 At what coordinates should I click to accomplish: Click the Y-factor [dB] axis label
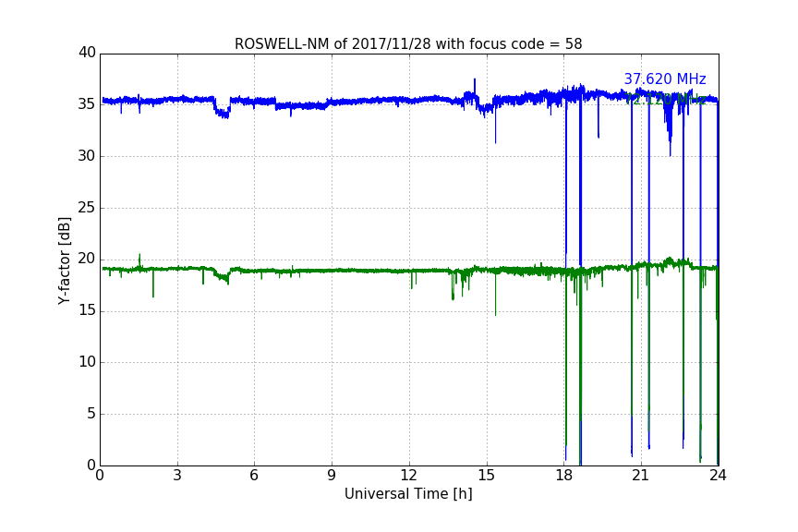(64, 260)
